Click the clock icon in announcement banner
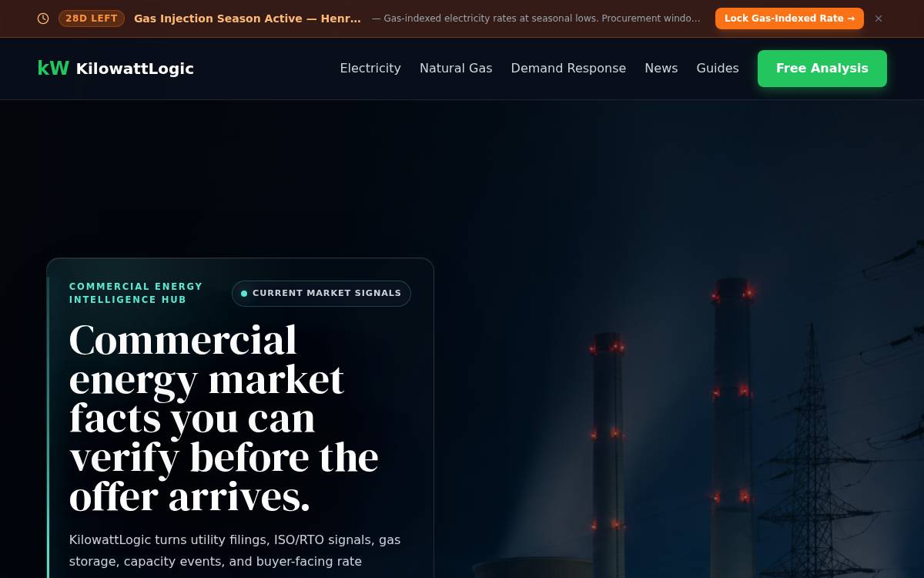Screen dimensions: 924x578 click(x=43, y=18)
